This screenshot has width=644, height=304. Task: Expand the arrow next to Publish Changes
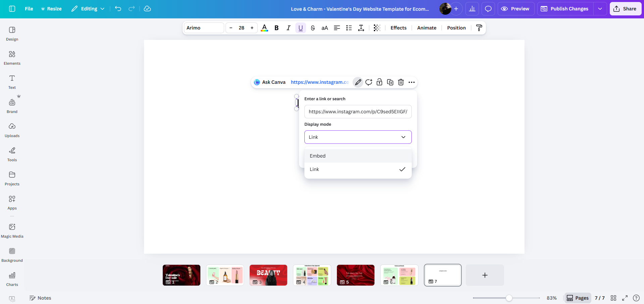600,9
